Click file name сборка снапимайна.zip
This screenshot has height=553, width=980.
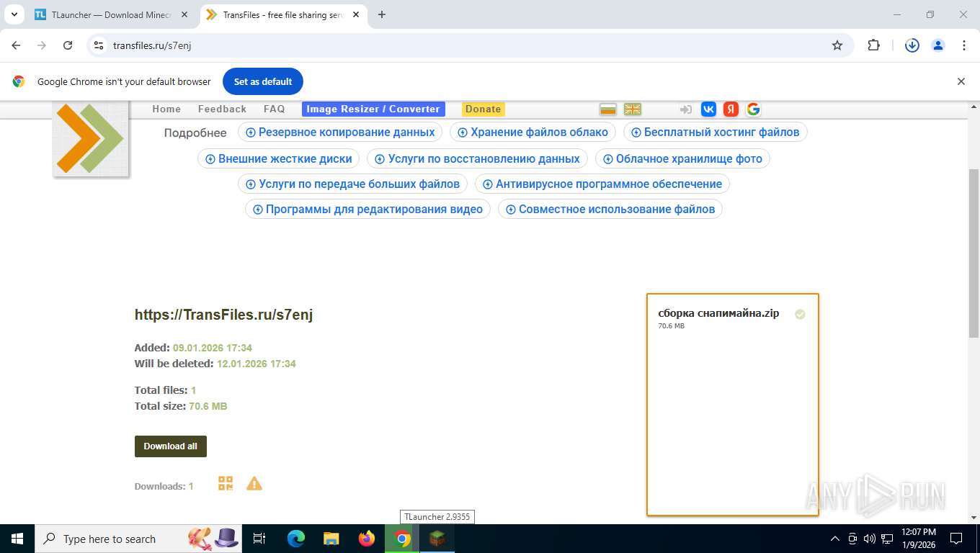(718, 313)
